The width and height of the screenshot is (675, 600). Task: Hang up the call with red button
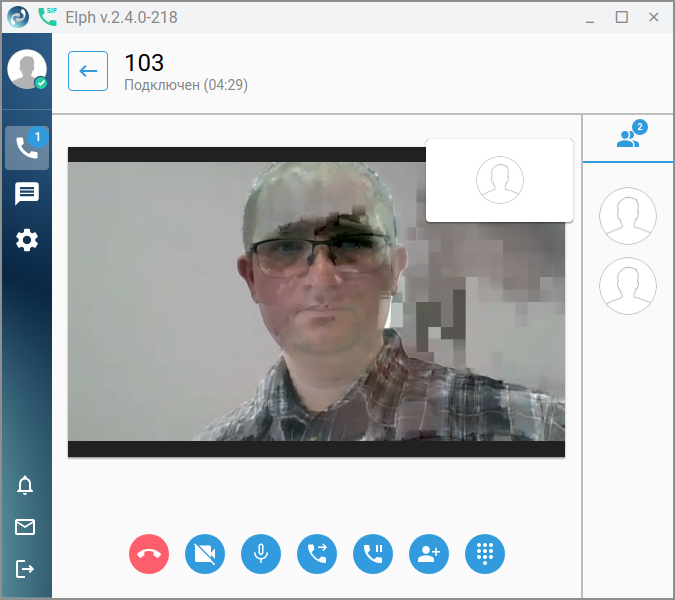149,554
